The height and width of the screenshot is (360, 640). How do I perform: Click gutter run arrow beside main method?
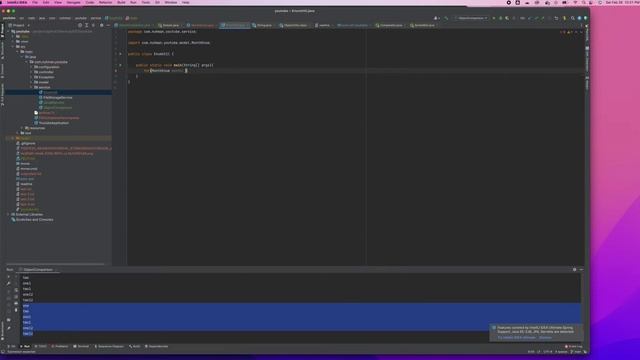coord(120,65)
